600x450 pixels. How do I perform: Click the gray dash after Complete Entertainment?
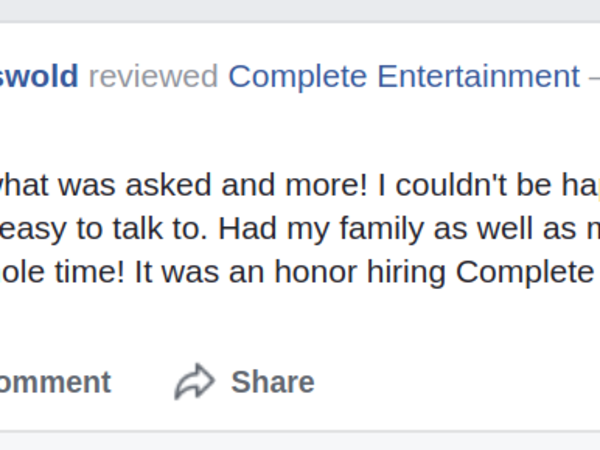click(594, 78)
